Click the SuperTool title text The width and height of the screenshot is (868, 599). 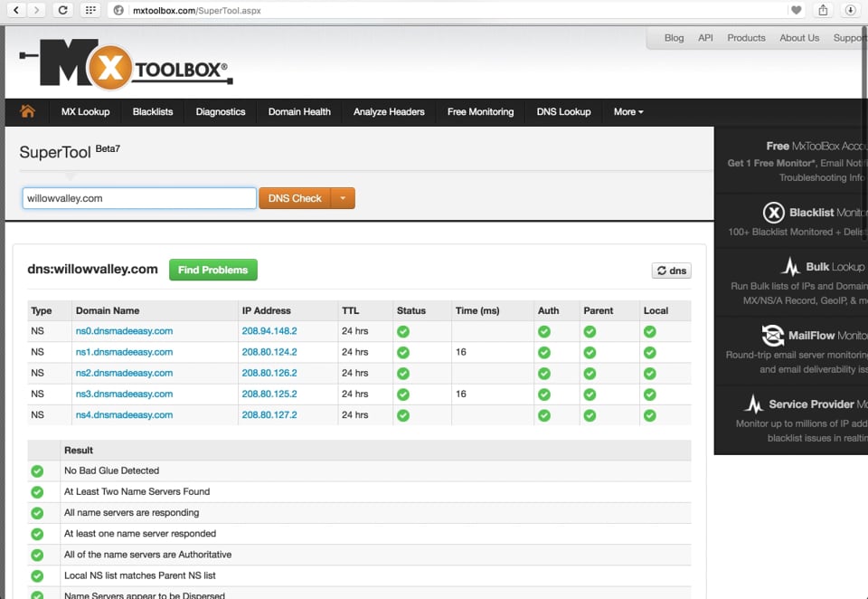tap(55, 152)
